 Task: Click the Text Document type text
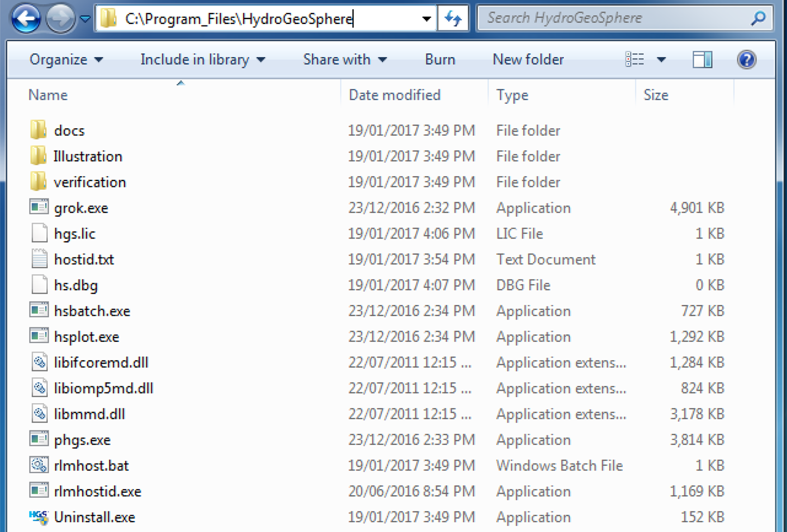[546, 259]
